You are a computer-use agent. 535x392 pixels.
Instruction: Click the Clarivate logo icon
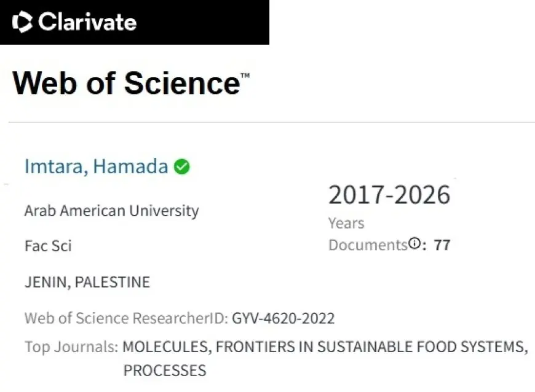(x=23, y=22)
